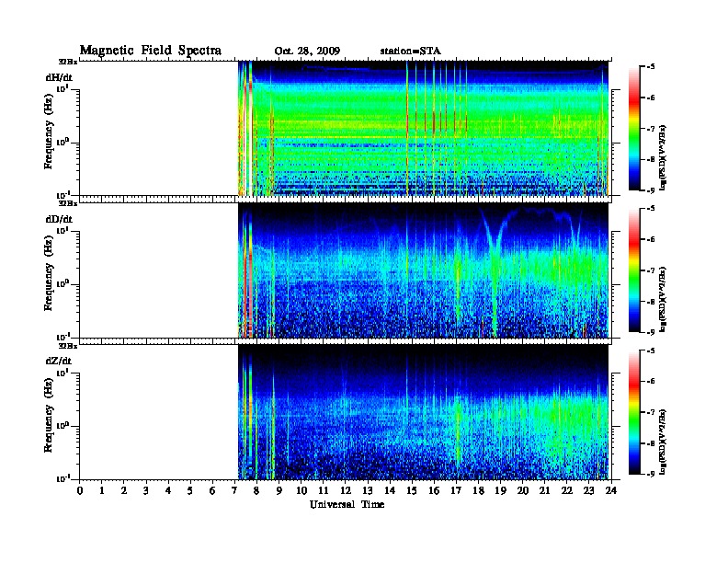
Task: Click the 10^-1 frequency tick label of dZ/dt
Action: point(62,478)
